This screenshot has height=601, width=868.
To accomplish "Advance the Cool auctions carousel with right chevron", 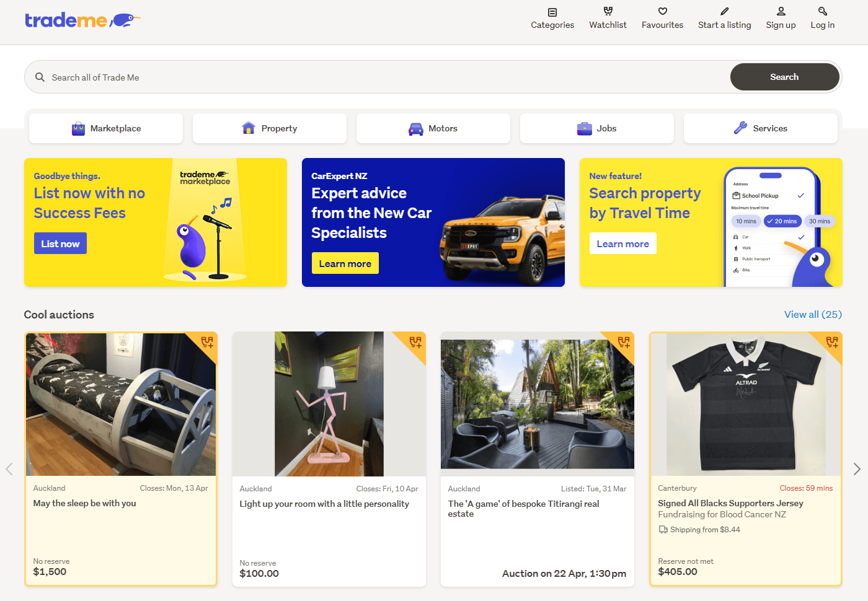I will pos(857,469).
